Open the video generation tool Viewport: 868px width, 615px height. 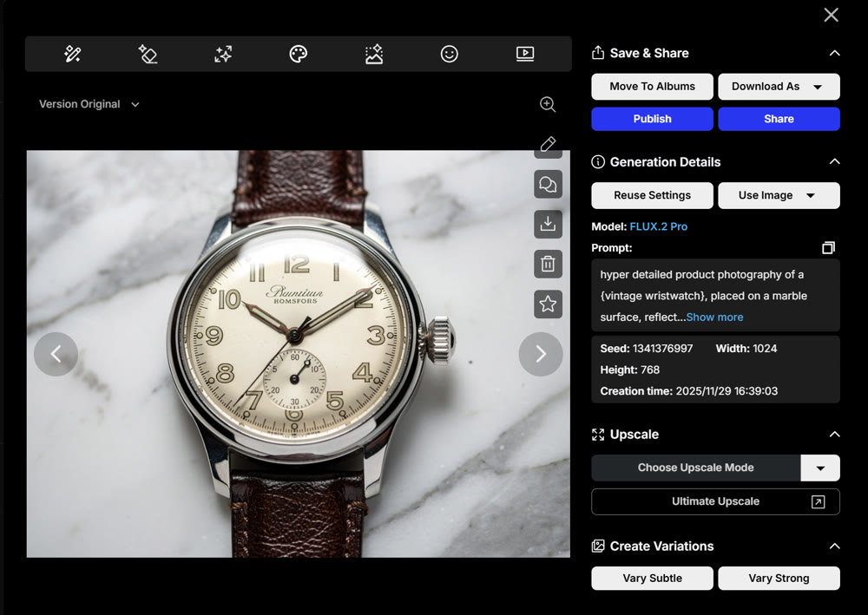tap(524, 54)
